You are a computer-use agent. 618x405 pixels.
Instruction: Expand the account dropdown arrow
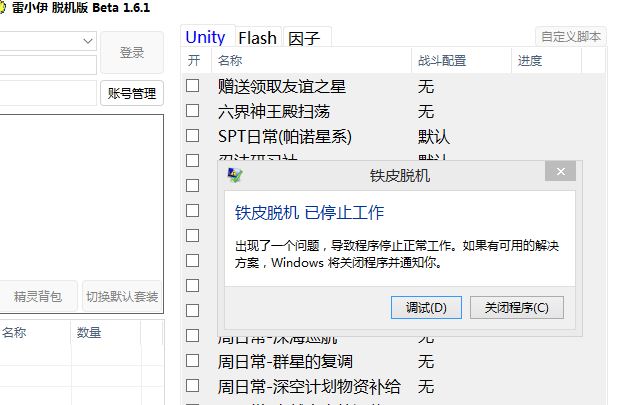(87, 41)
